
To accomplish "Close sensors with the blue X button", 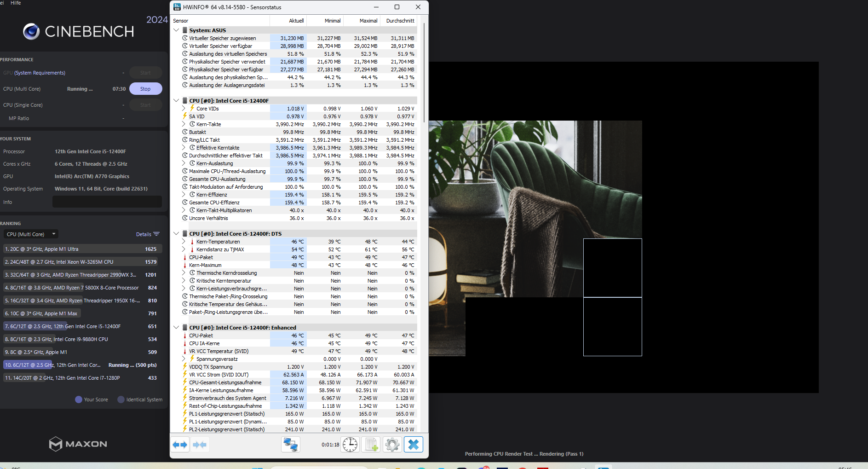I will pyautogui.click(x=413, y=445).
